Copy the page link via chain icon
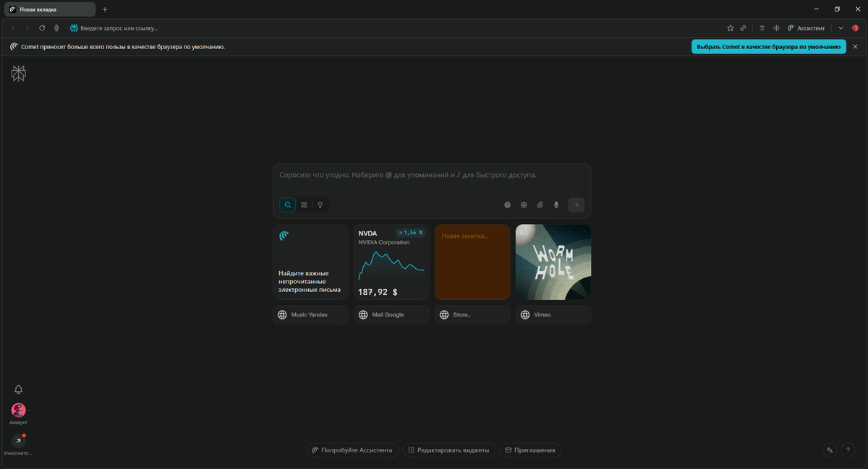Viewport: 868px width, 469px height. pyautogui.click(x=743, y=28)
